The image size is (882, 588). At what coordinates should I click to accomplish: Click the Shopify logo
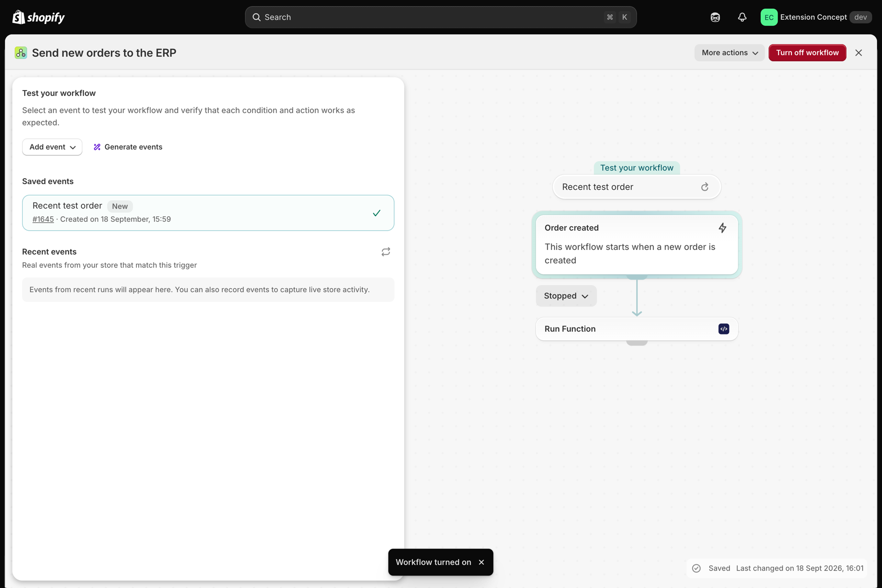pos(38,17)
